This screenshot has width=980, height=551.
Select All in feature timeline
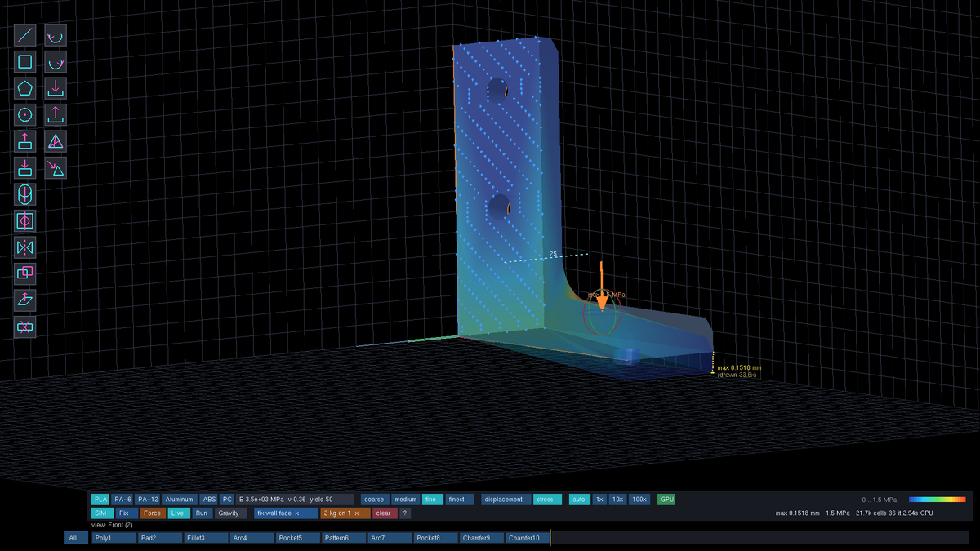(75, 538)
